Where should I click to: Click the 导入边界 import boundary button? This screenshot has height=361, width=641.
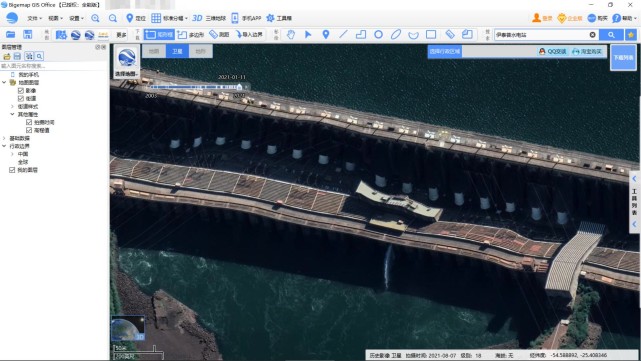[249, 35]
